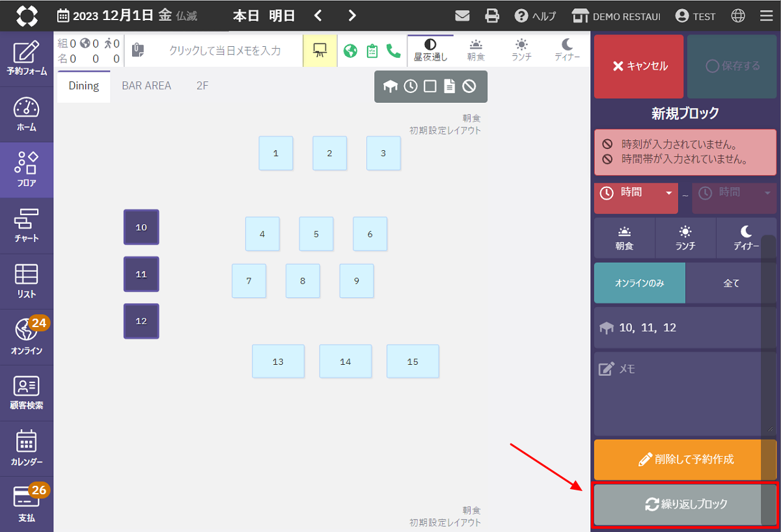Click the 繰り返しブロック button
Image resolution: width=781 pixels, height=532 pixels.
pos(685,504)
